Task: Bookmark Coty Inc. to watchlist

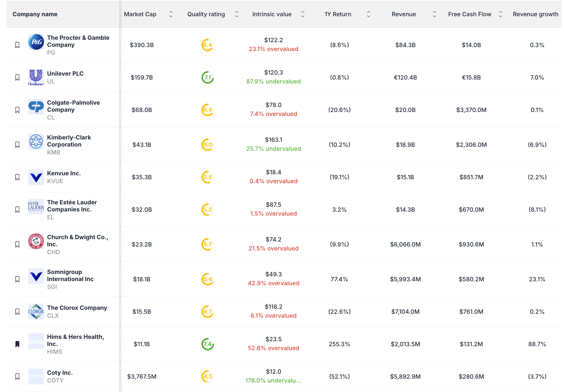Action: coord(18,377)
